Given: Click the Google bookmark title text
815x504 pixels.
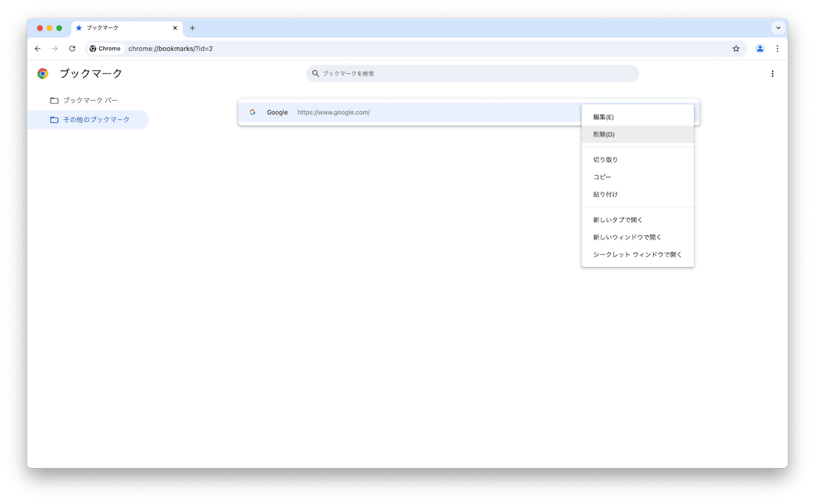Looking at the screenshot, I should coord(277,112).
